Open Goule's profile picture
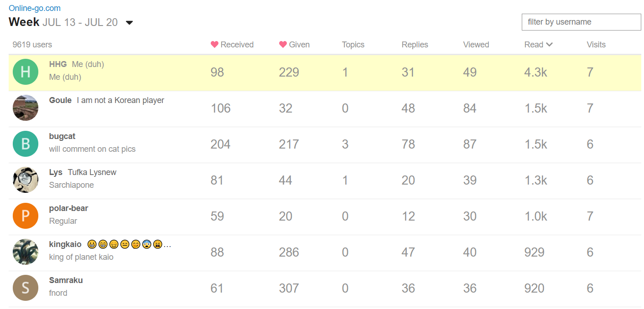Screen dimensions: 644x309 tap(26, 108)
